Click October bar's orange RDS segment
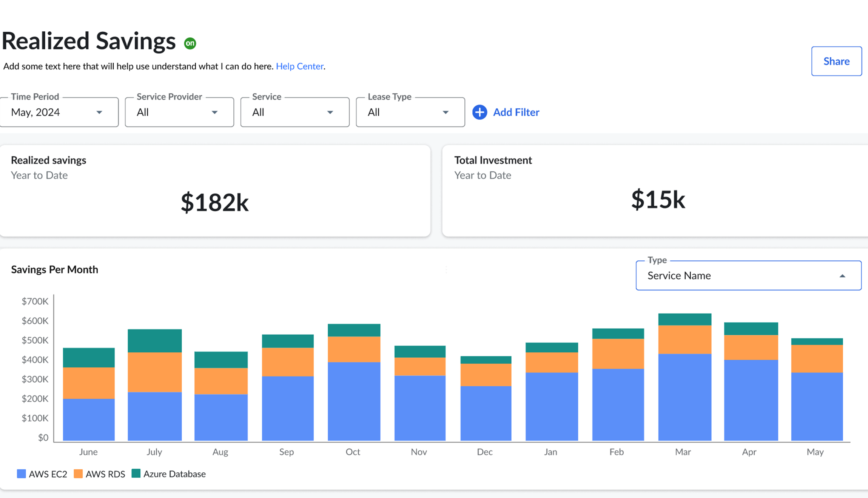 [354, 349]
